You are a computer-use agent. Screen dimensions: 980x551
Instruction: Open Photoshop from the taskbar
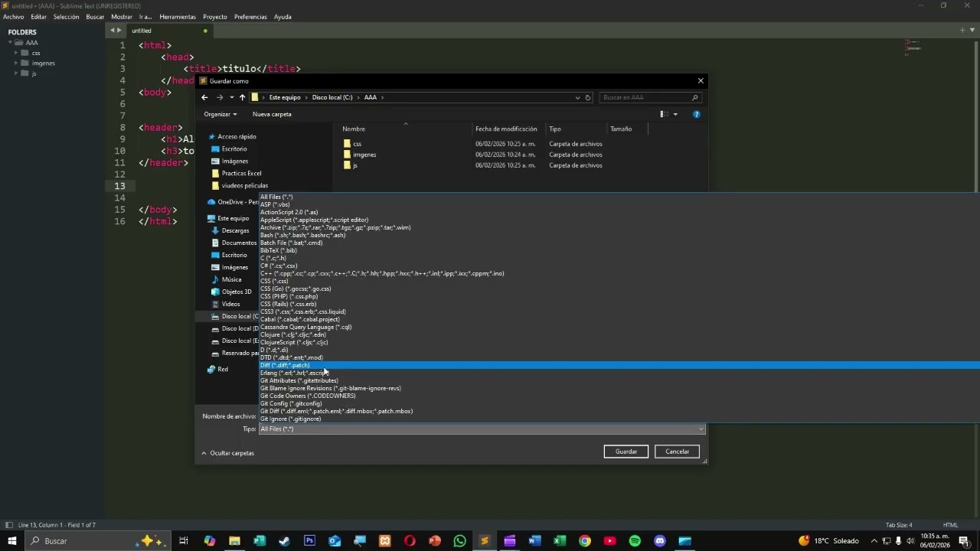pyautogui.click(x=309, y=541)
